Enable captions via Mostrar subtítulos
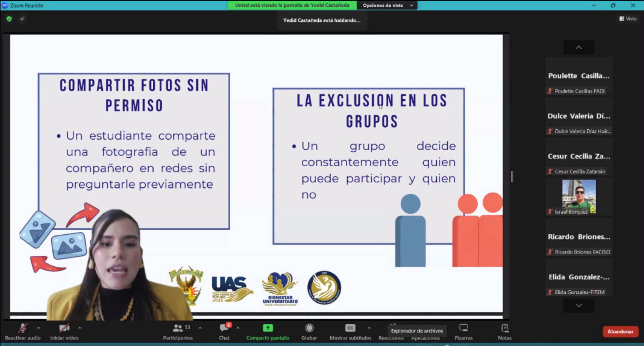 point(350,332)
